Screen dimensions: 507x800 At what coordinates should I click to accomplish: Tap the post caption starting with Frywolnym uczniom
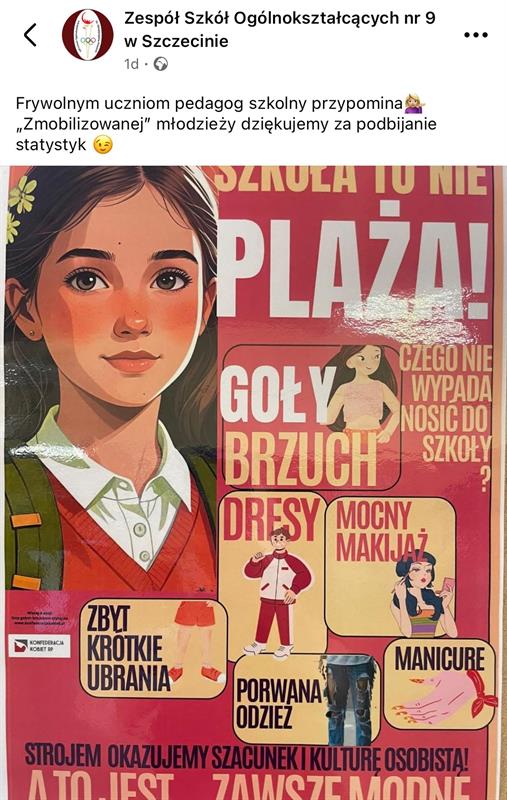tap(226, 124)
